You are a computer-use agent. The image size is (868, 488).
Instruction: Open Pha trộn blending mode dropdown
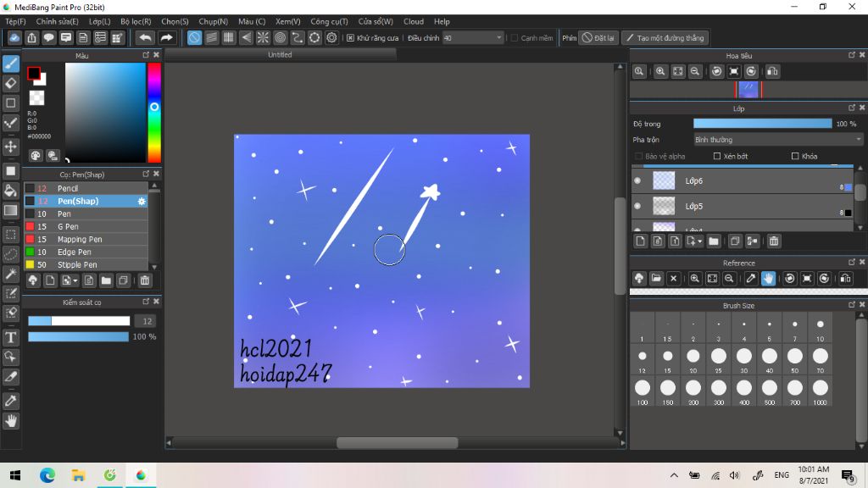point(778,140)
